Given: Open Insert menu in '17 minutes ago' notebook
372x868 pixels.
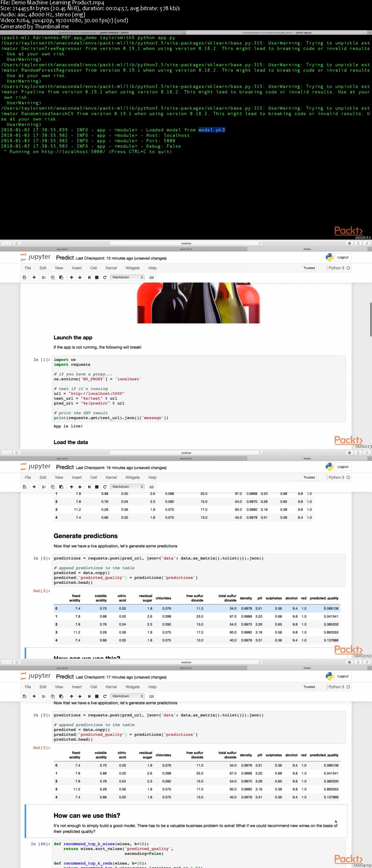Looking at the screenshot, I should click(77, 687).
